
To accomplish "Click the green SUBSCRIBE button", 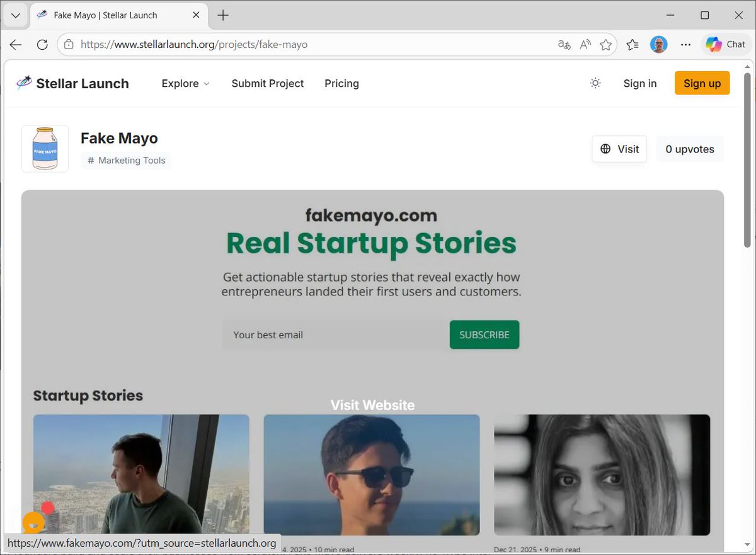I will tap(484, 335).
